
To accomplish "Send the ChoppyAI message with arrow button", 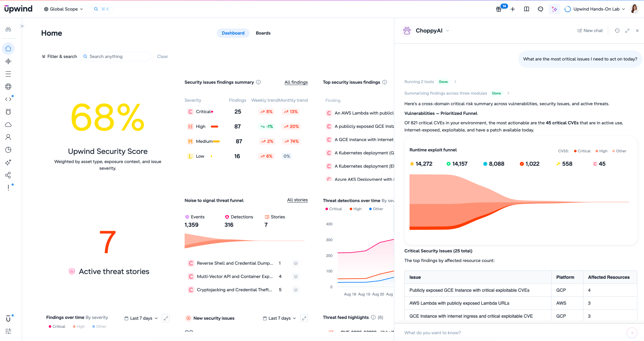I will click(632, 332).
